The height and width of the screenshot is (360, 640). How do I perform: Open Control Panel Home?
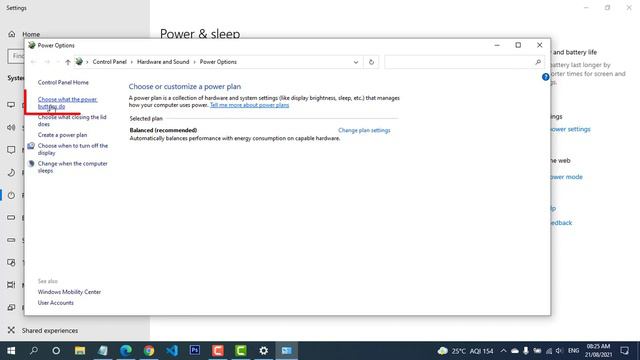pos(63,82)
